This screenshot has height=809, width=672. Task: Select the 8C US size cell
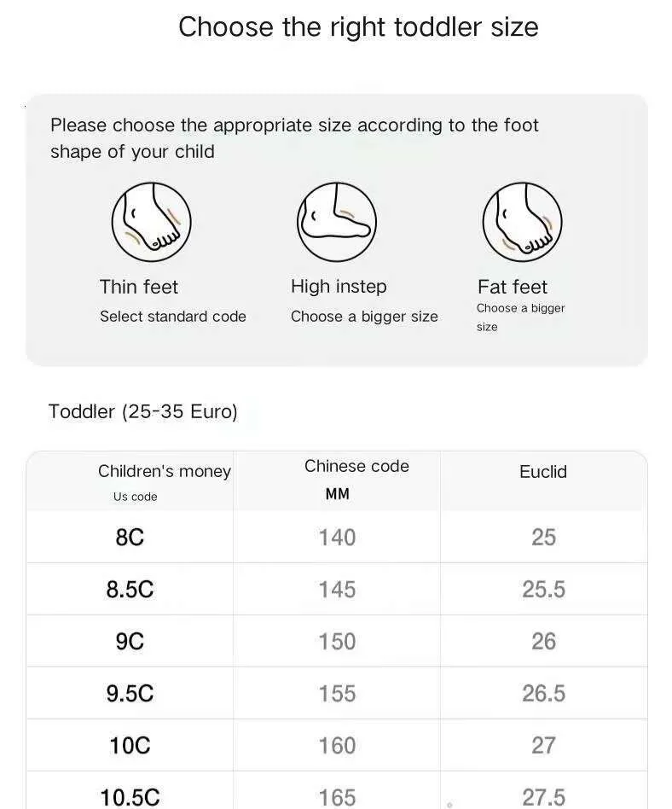click(x=130, y=538)
